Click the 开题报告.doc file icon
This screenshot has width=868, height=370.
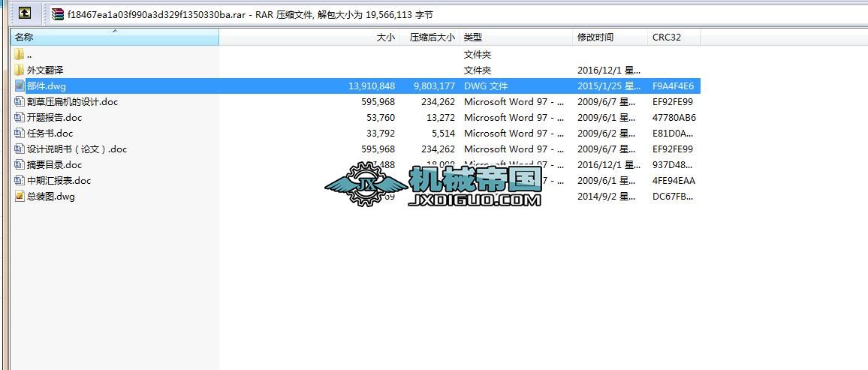pos(20,117)
